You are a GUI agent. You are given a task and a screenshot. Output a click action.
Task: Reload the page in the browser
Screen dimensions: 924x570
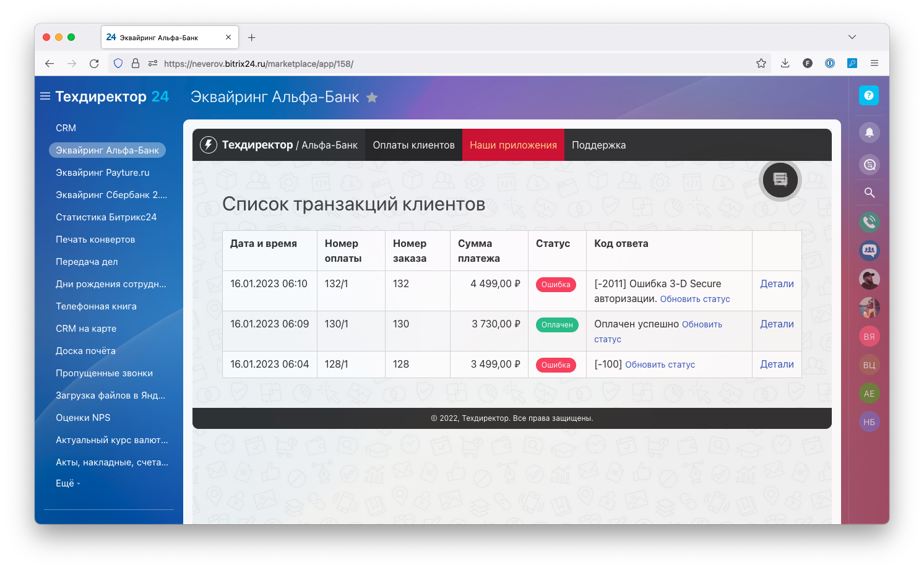(x=94, y=63)
